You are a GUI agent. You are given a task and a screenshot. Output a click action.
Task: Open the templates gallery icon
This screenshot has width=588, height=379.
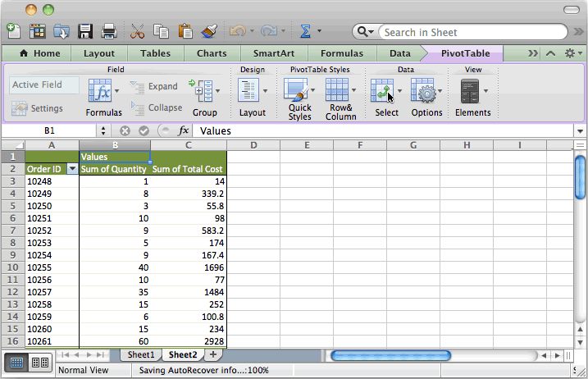click(37, 31)
